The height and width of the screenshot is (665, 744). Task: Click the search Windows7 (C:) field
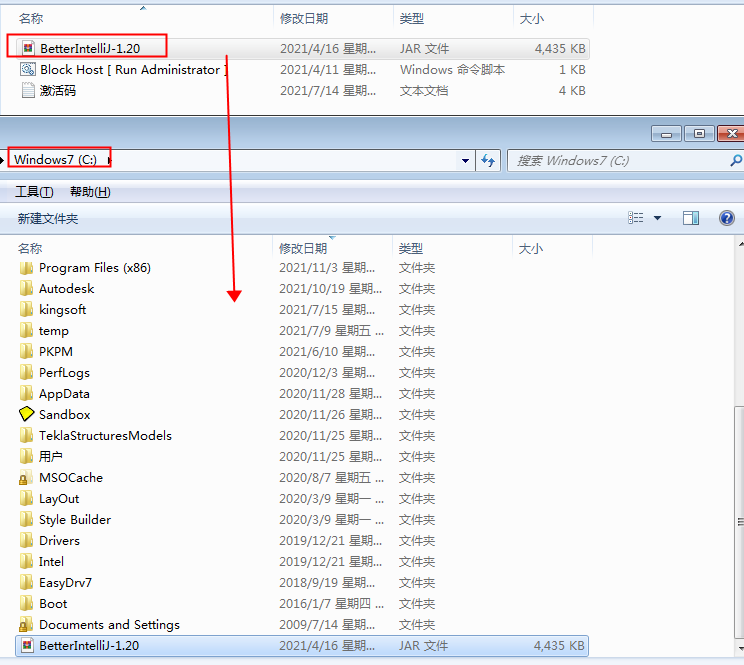(620, 160)
